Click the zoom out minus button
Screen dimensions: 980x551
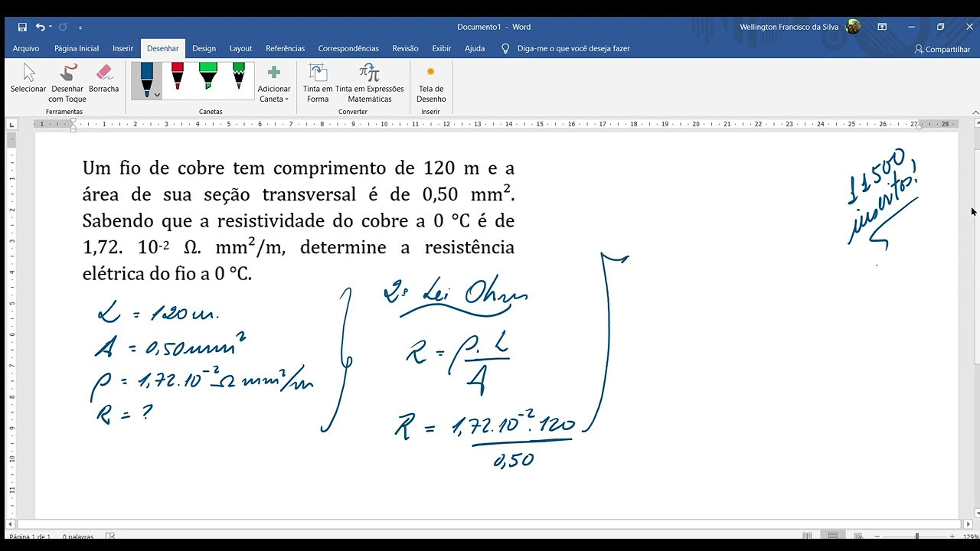click(878, 537)
